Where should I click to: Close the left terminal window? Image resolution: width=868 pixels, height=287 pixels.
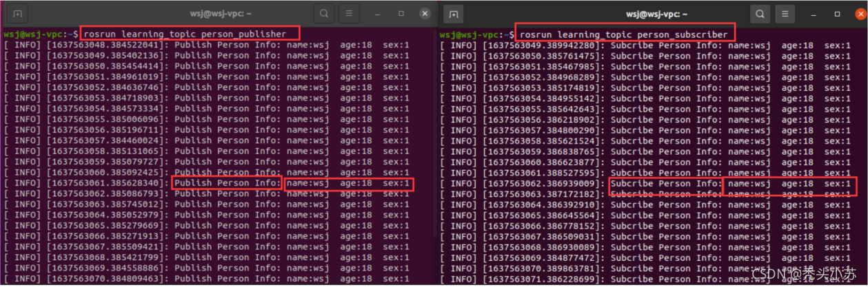[425, 13]
